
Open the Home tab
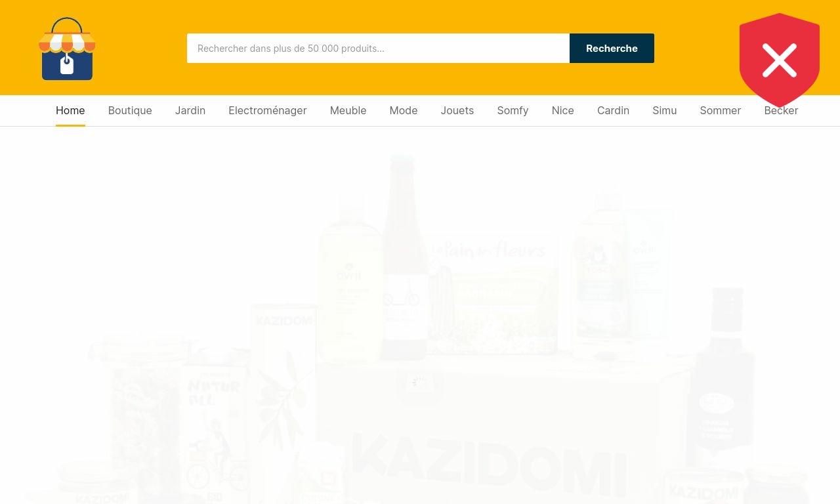[70, 111]
